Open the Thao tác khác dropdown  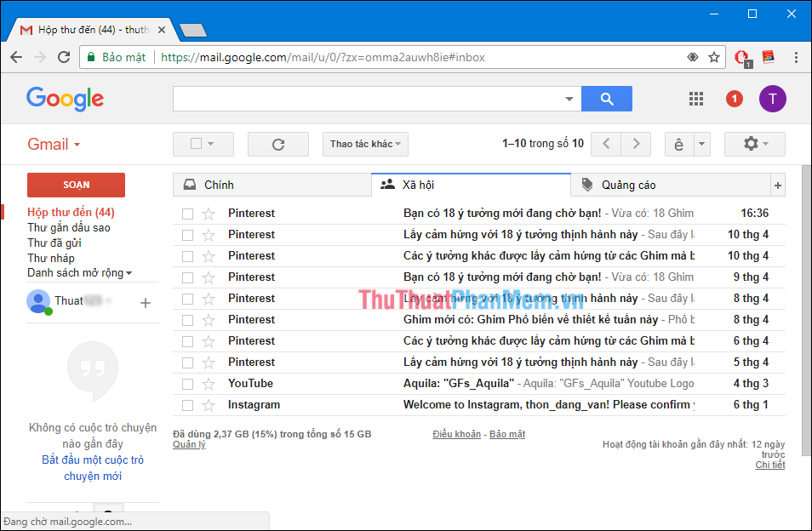click(x=364, y=143)
